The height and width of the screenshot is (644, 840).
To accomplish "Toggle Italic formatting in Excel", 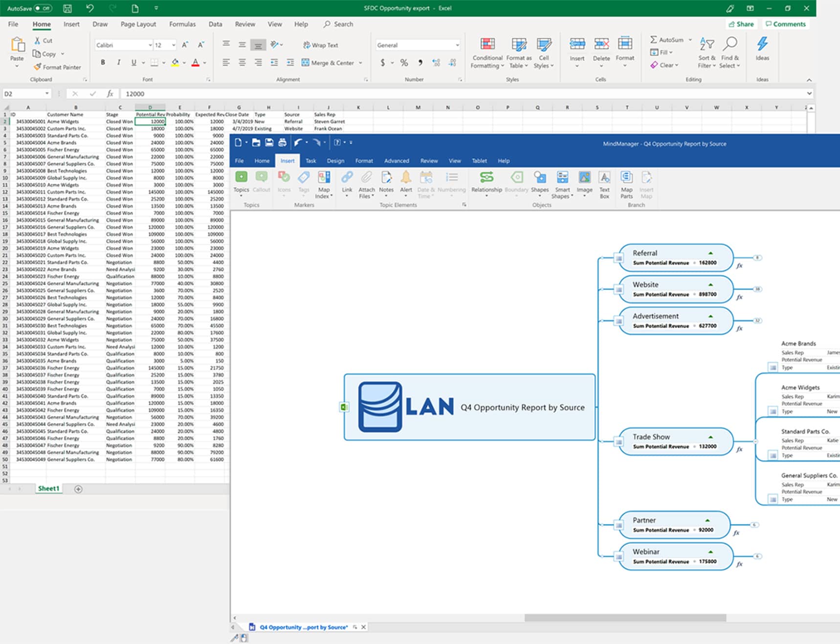I will coord(118,62).
